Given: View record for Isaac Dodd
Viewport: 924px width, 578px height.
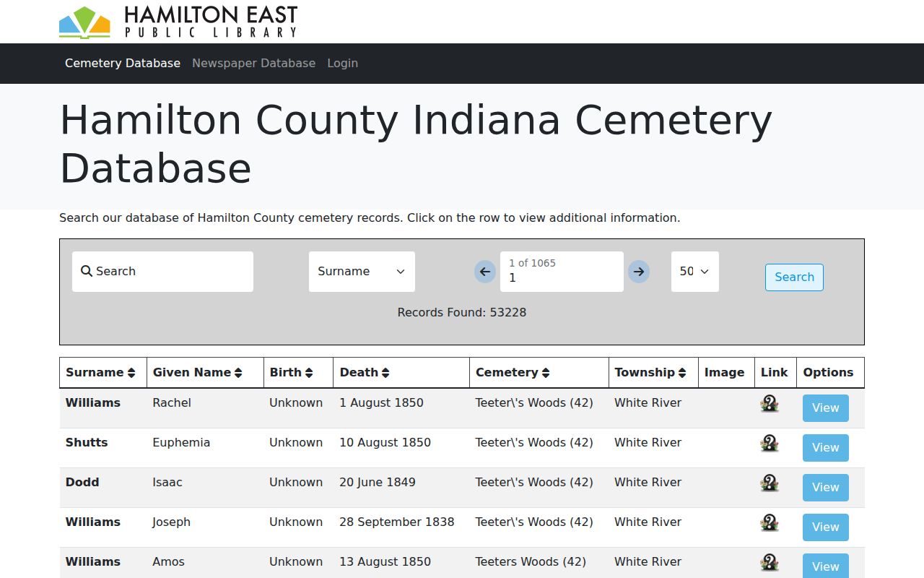Looking at the screenshot, I should 825,488.
